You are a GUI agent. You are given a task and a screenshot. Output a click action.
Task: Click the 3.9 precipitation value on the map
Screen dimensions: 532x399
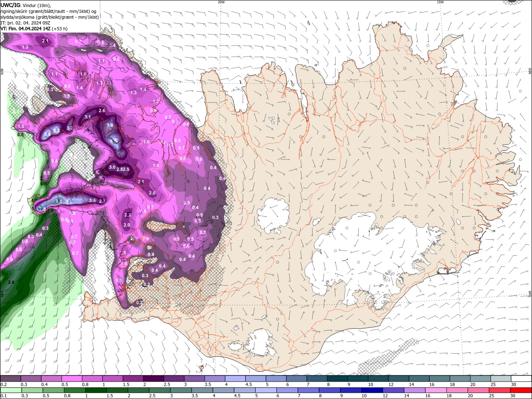tap(110, 125)
